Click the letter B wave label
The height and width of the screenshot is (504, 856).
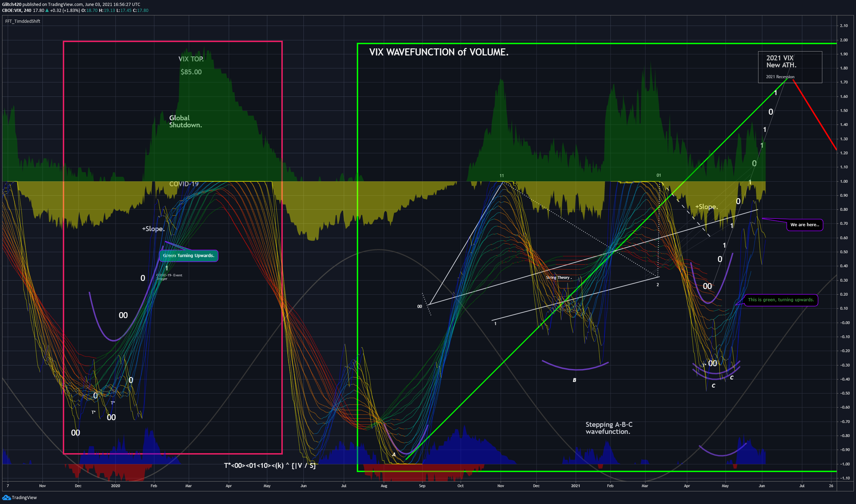point(574,380)
